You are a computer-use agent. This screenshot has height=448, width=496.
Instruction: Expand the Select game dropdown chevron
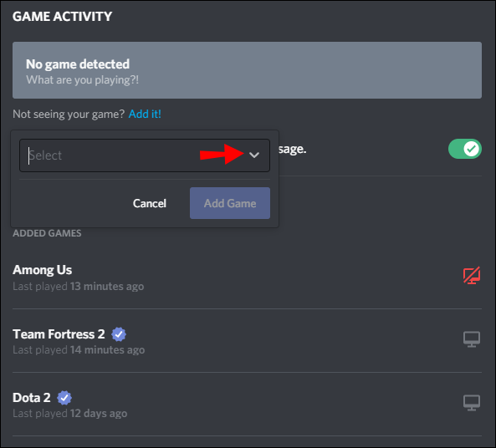pyautogui.click(x=254, y=155)
